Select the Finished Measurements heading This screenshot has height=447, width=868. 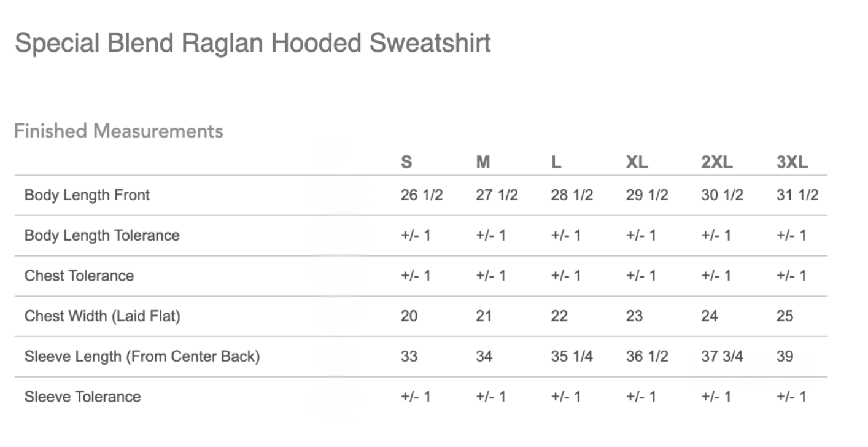[118, 131]
